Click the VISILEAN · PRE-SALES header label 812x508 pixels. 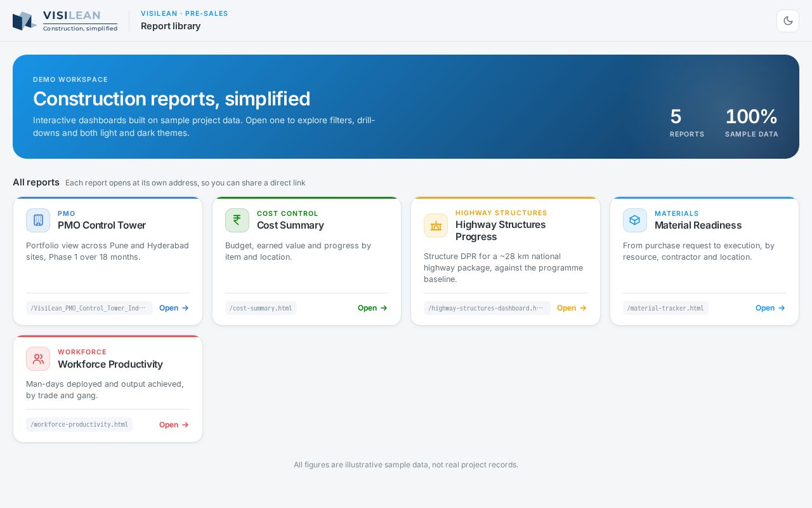tap(185, 13)
